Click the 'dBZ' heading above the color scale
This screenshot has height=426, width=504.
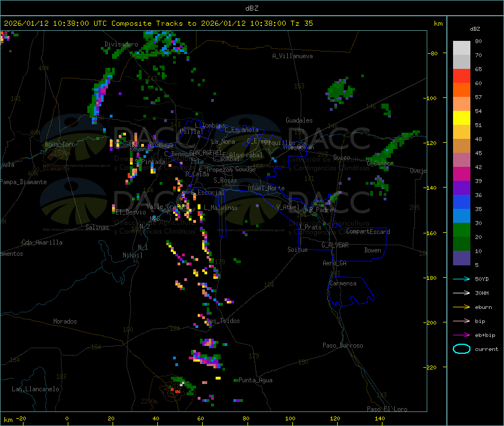[475, 29]
